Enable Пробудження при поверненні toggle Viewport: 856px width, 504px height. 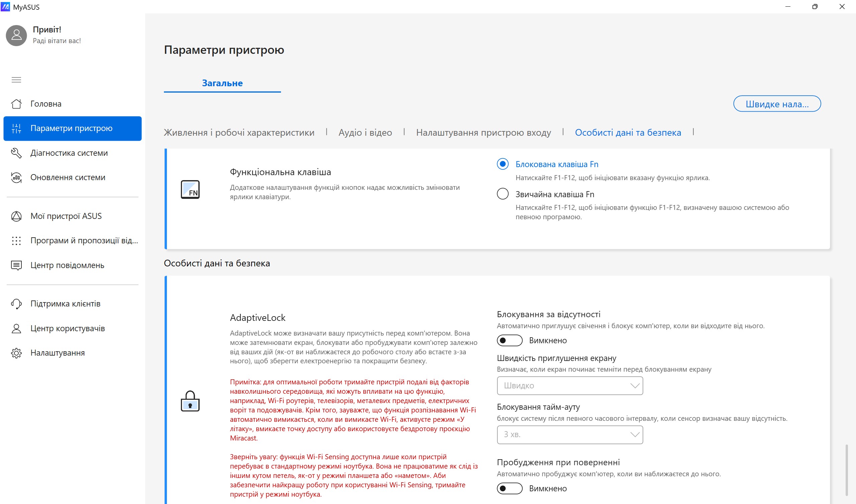point(509,488)
